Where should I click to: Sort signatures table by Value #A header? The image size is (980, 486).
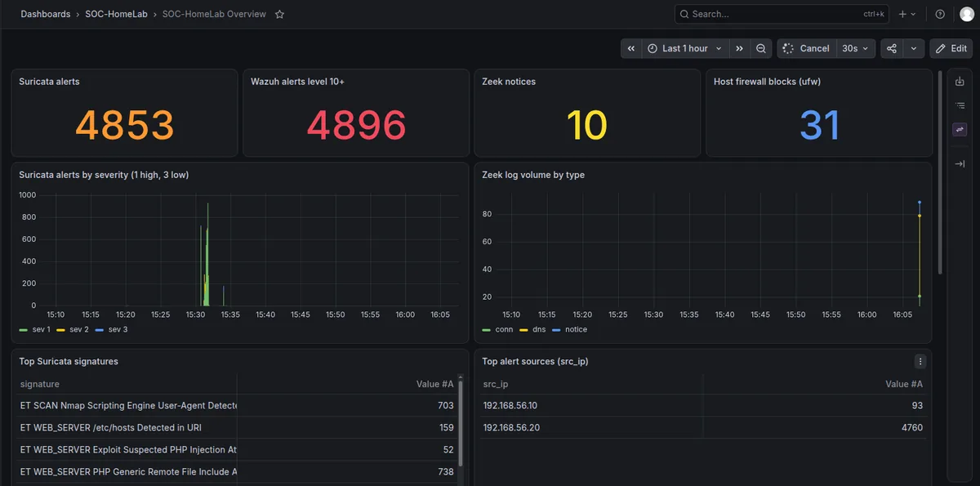coord(434,384)
